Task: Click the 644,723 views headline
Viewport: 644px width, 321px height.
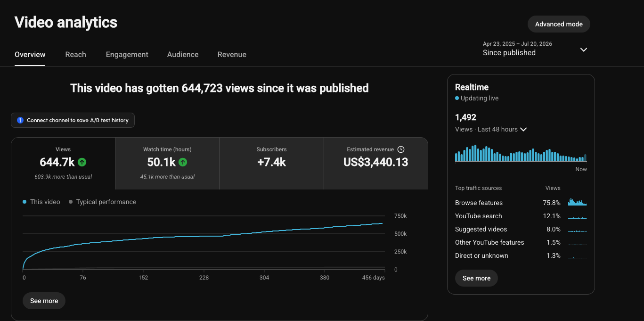Action: point(220,88)
